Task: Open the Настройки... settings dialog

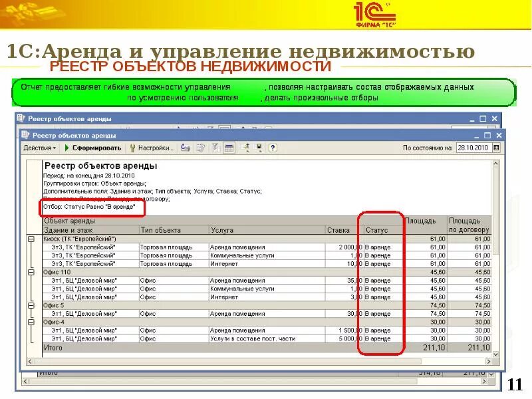Action: point(152,148)
